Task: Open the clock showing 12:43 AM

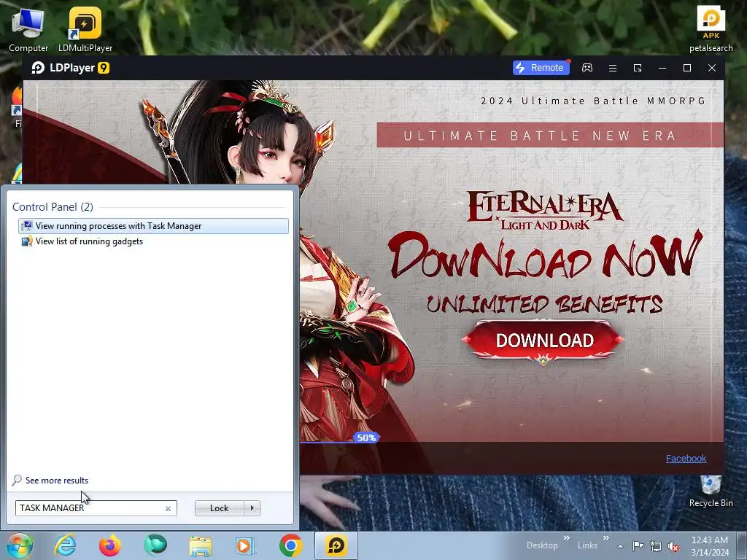Action: click(x=709, y=546)
